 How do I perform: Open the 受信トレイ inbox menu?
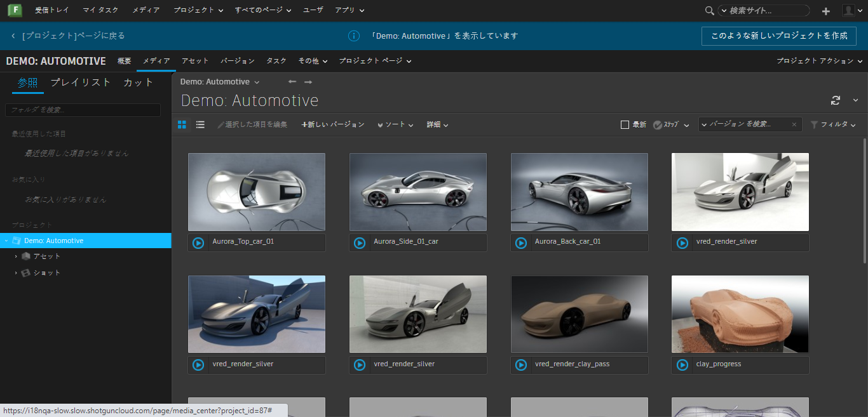52,10
